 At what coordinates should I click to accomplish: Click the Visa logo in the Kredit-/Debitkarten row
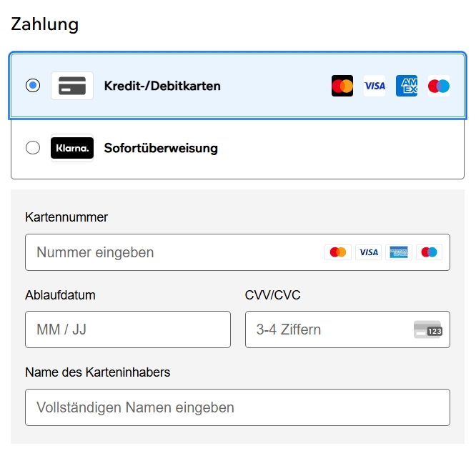tap(375, 86)
